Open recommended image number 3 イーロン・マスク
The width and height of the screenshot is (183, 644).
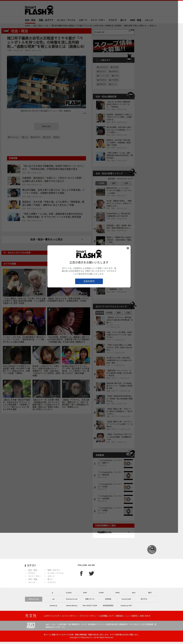click(x=24, y=325)
